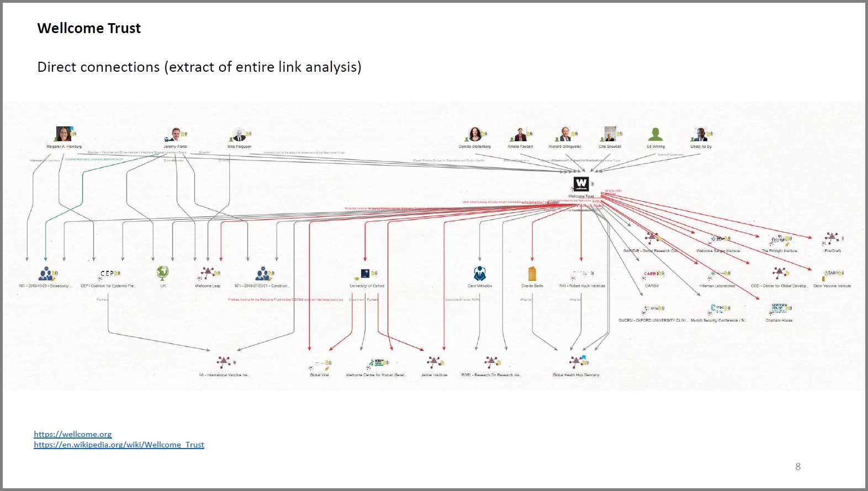This screenshot has width=868, height=491.
Task: Click the Jenner Institute network node
Action: [434, 362]
